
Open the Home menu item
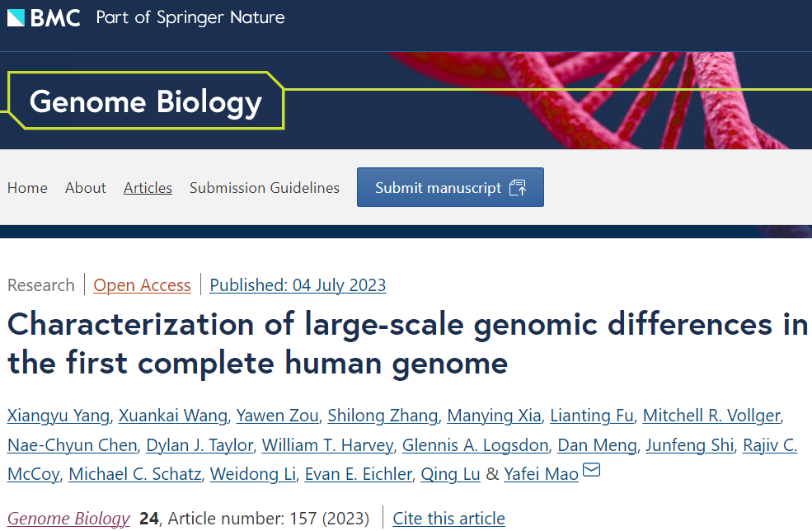[x=27, y=188]
